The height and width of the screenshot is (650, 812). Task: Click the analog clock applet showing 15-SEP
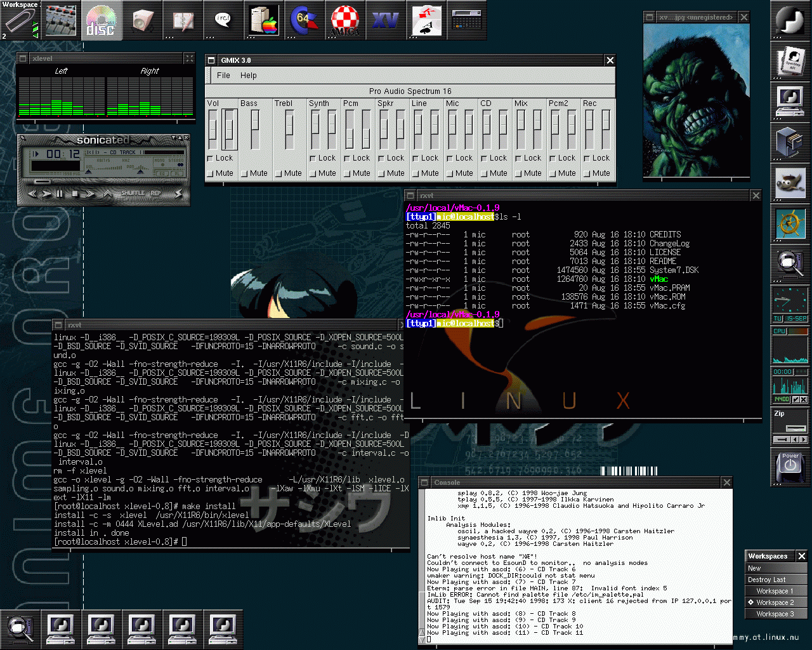790,305
